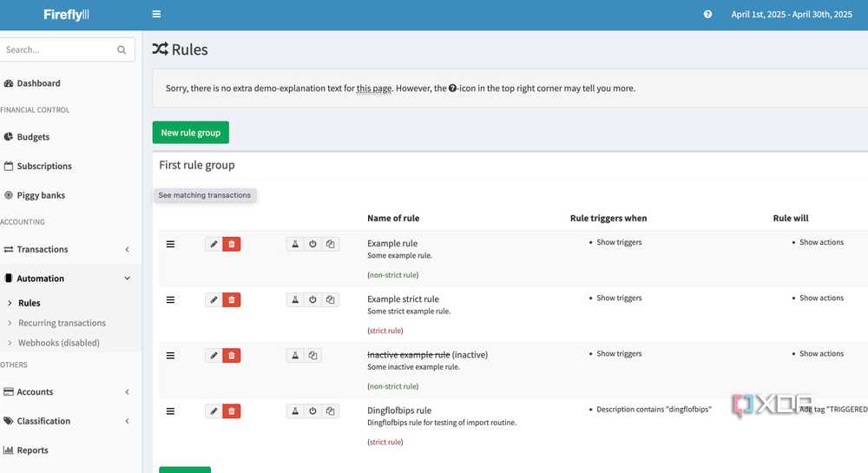Open Webhooks (disabled) submenu item
The height and width of the screenshot is (473, 868).
pos(59,343)
